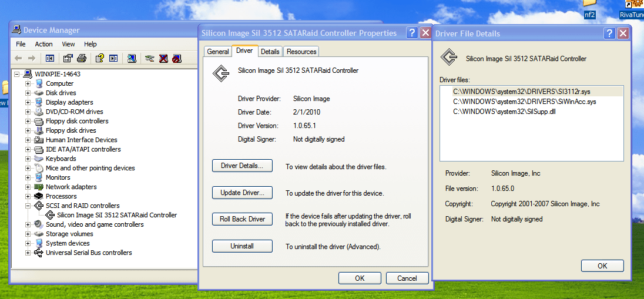Expand the IDE ATA/ATAPI controllers node
The width and height of the screenshot is (644, 299).
coord(28,149)
